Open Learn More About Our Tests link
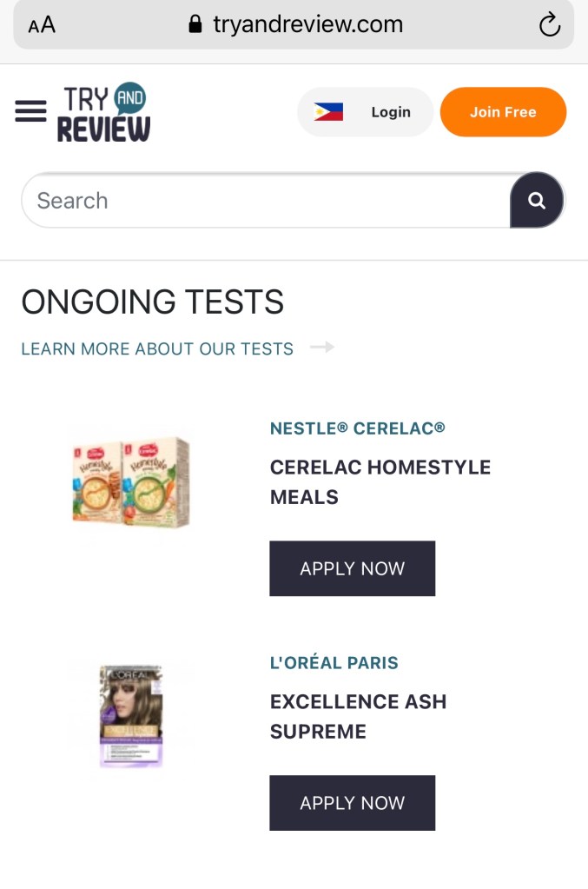 (x=157, y=348)
